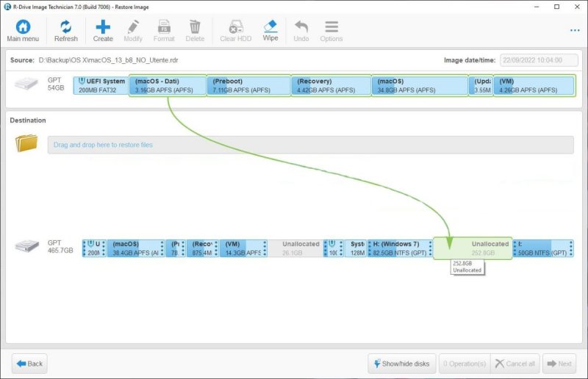Image resolution: width=588 pixels, height=379 pixels.
Task: Select source (Upda 3.55M partition
Action: pyautogui.click(x=481, y=85)
